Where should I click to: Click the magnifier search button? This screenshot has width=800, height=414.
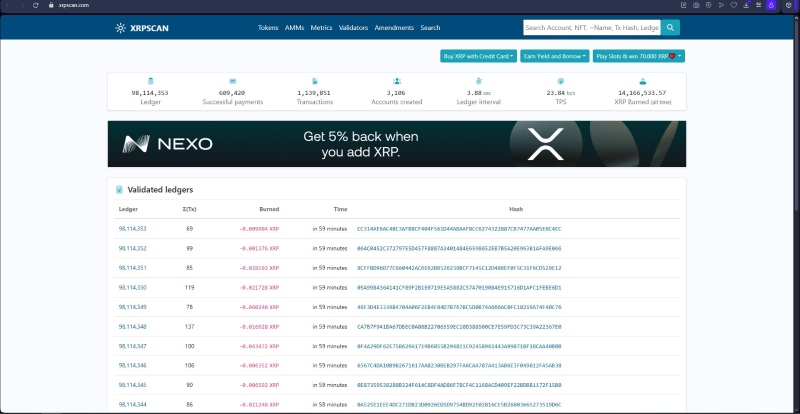point(670,28)
